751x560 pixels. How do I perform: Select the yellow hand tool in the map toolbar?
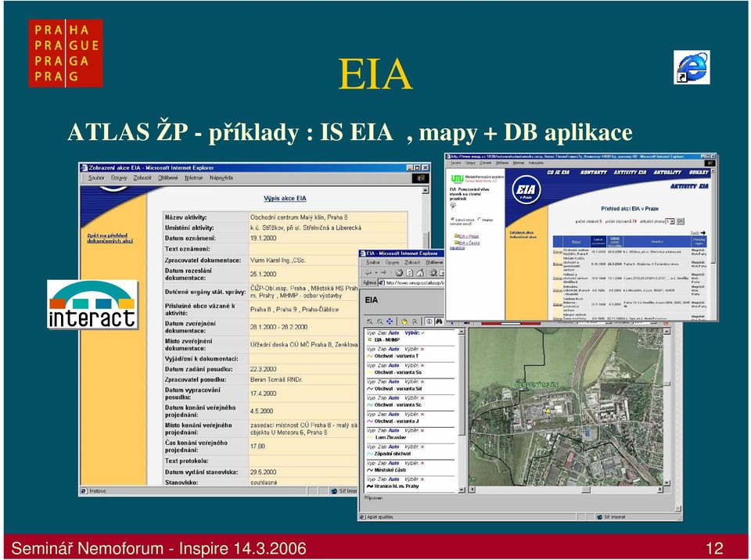404,321
